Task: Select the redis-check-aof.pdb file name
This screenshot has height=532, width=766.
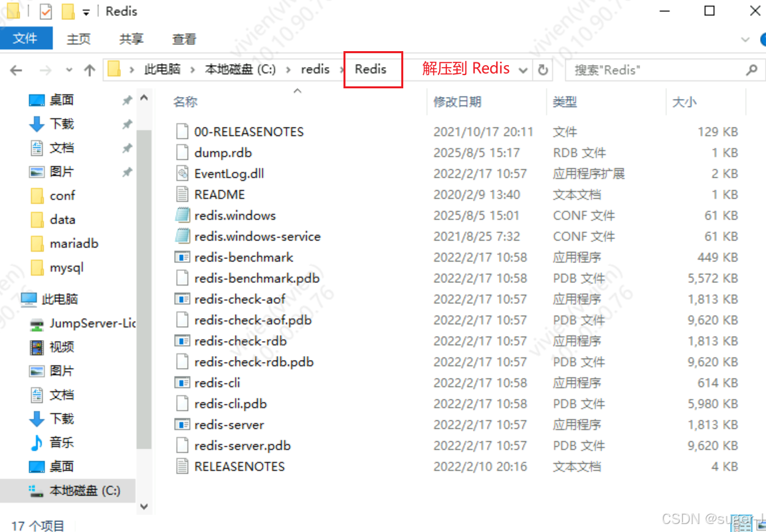Action: [x=253, y=320]
